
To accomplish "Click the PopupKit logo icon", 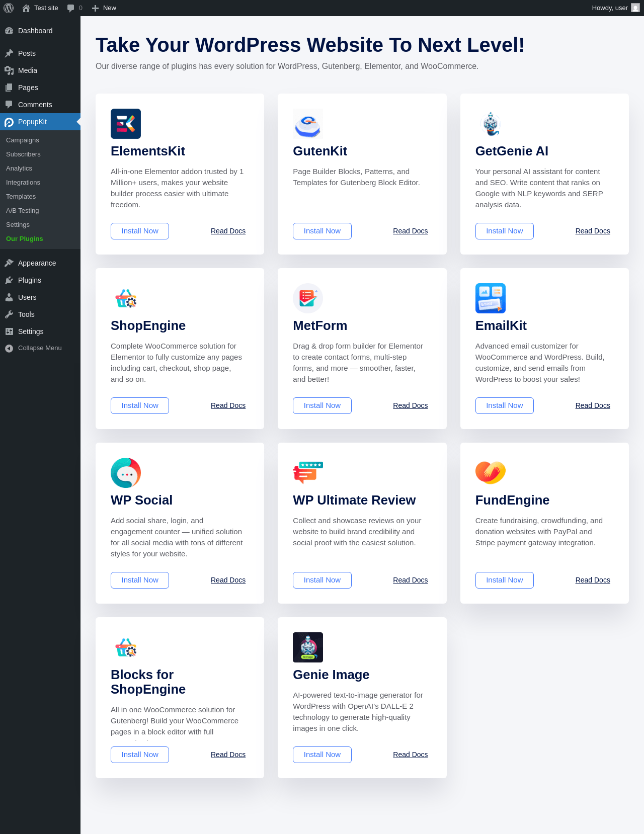I will [9, 122].
